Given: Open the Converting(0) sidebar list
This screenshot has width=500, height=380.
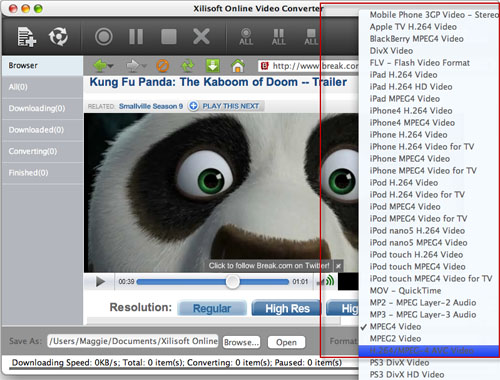Looking at the screenshot, I should click(x=42, y=151).
